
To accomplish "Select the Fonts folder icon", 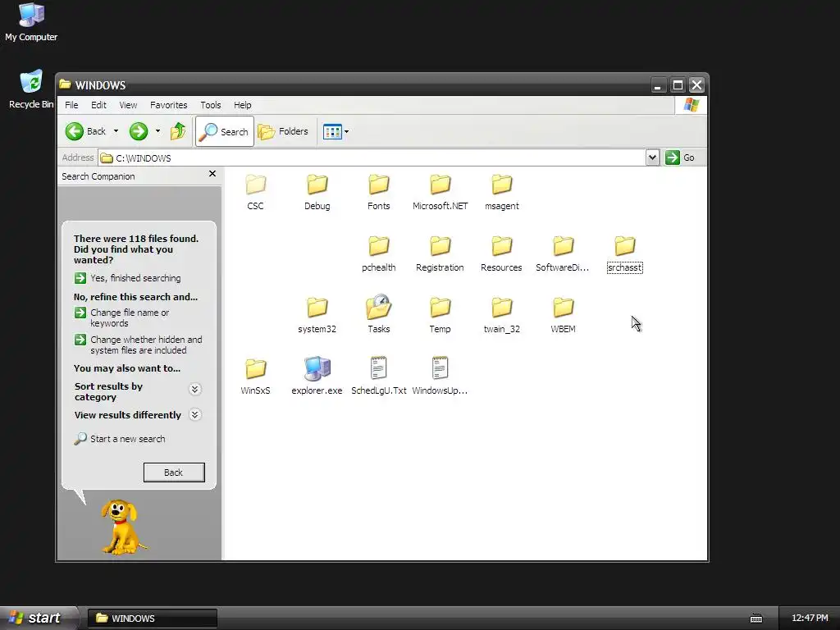I will coord(379,185).
